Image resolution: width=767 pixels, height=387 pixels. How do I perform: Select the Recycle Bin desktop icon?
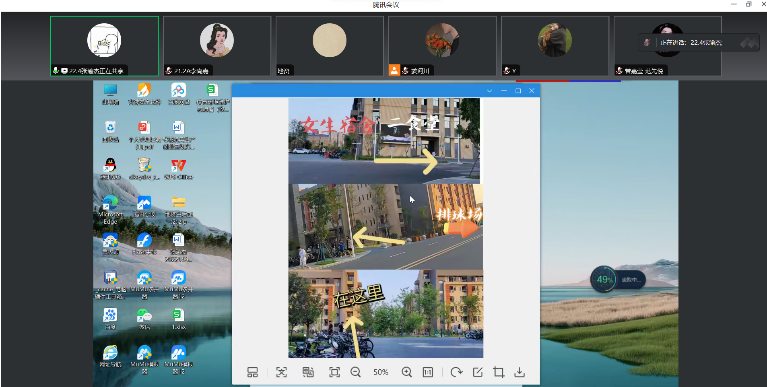pyautogui.click(x=110, y=131)
